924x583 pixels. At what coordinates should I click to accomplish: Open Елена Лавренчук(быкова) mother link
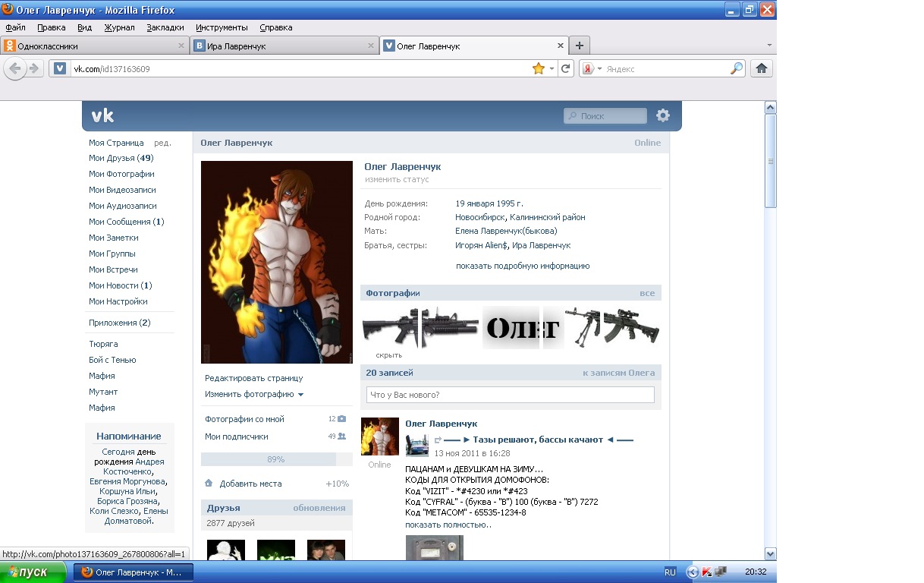[x=506, y=231]
